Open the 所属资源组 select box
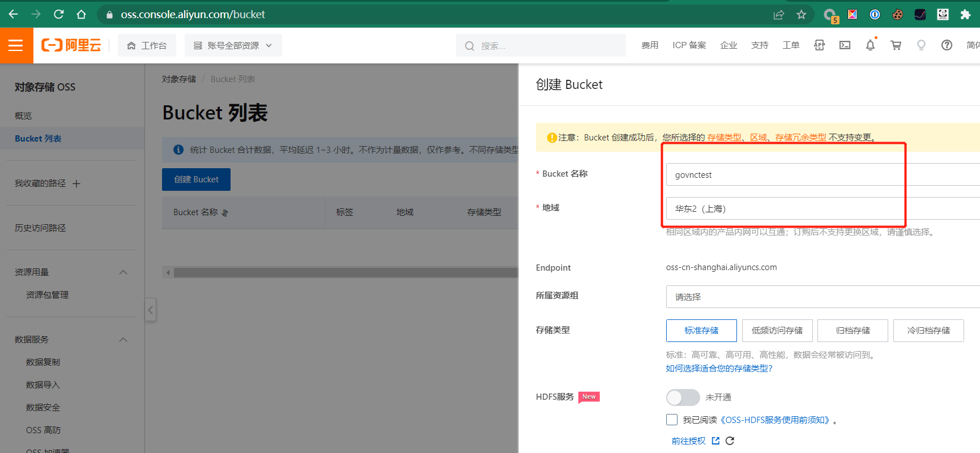Image resolution: width=980 pixels, height=453 pixels. [823, 297]
